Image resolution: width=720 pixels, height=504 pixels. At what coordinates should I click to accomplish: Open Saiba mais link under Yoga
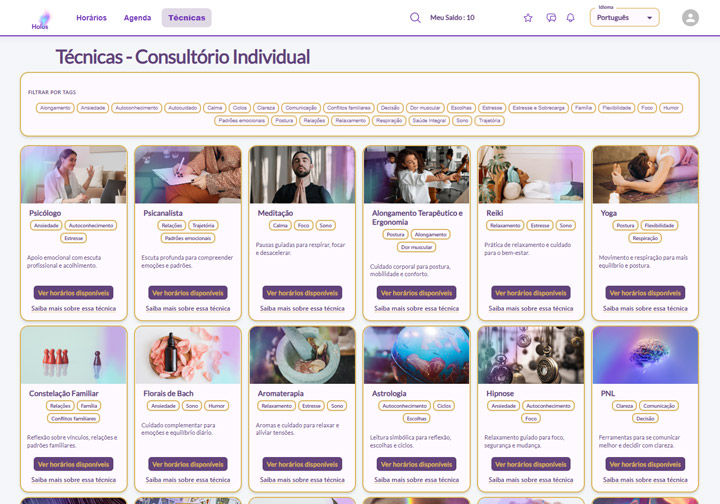point(645,308)
